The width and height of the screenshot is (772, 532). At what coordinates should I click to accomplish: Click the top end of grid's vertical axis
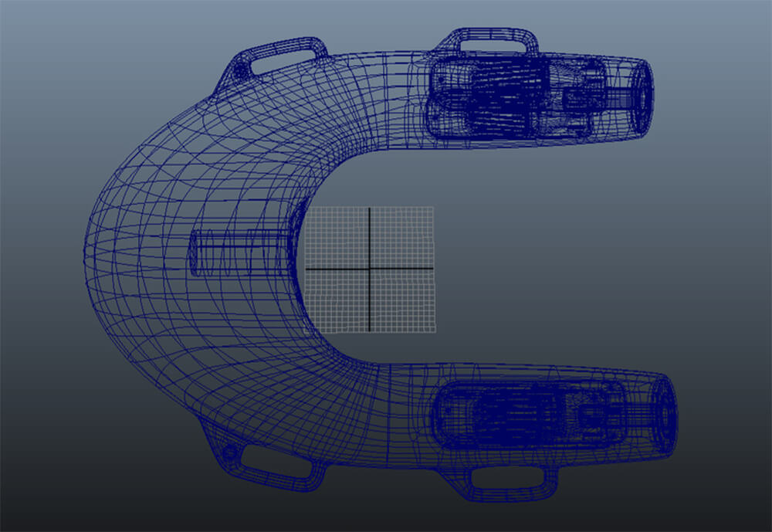[x=370, y=209]
